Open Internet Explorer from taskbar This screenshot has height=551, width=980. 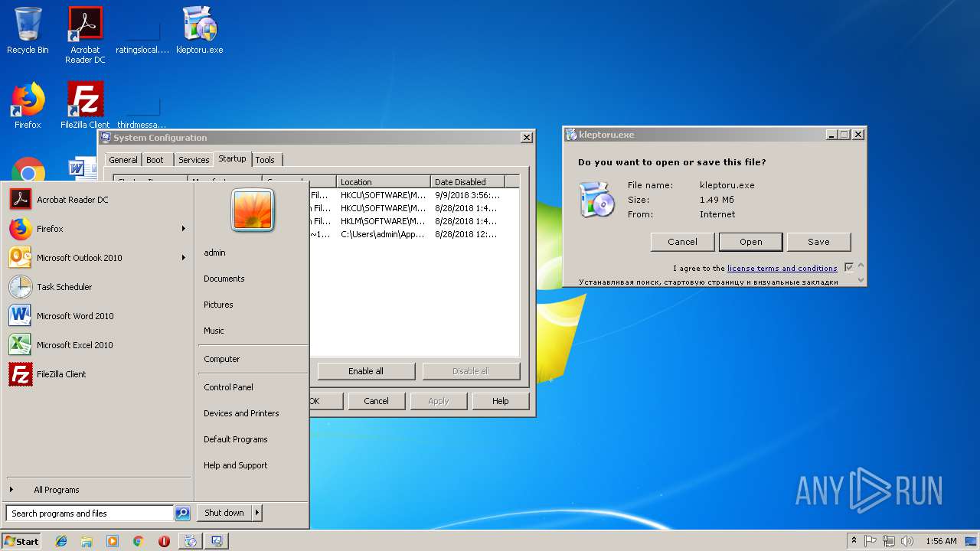tap(61, 541)
